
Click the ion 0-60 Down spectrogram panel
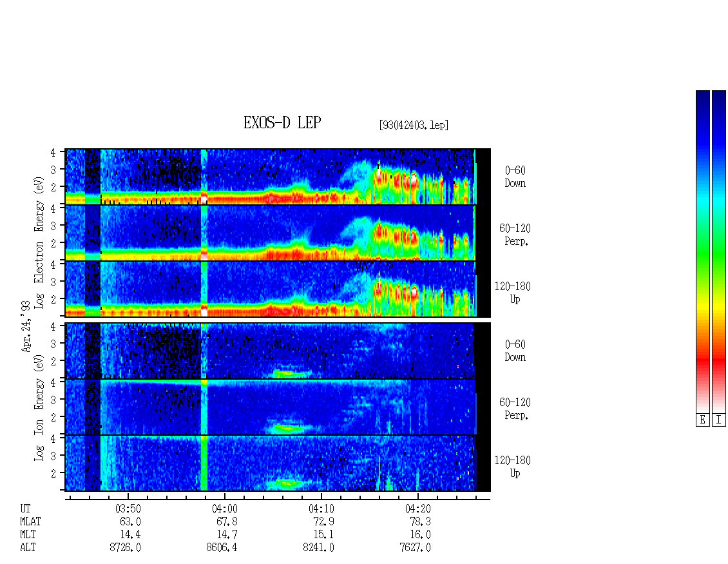(x=278, y=351)
